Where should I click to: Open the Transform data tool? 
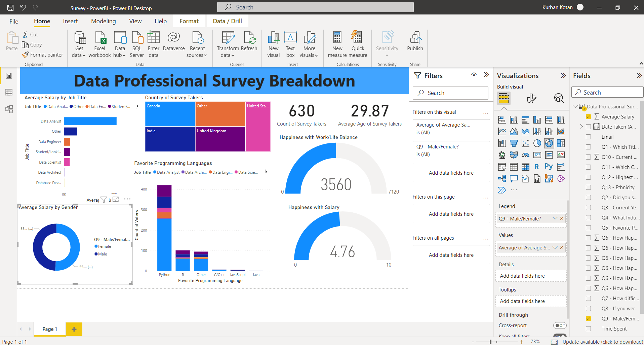point(228,38)
